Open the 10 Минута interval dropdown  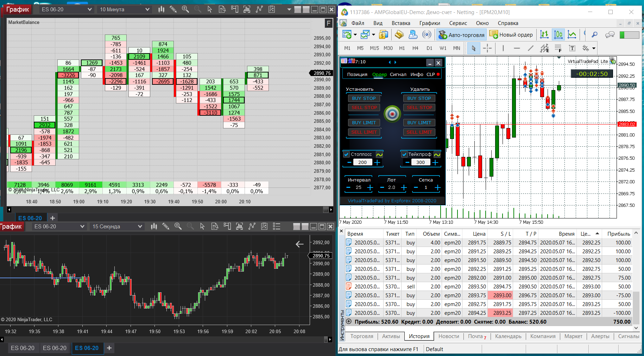(x=124, y=9)
